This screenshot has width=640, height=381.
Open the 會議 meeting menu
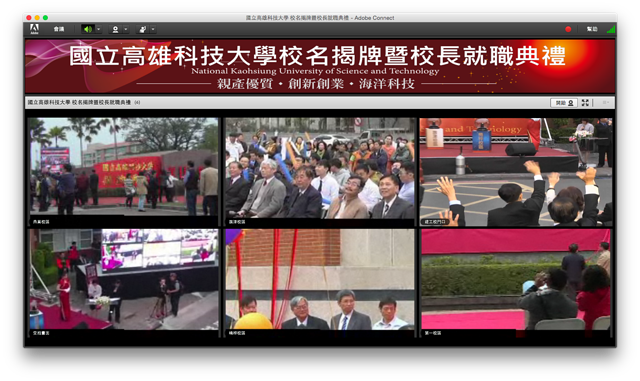(x=59, y=29)
